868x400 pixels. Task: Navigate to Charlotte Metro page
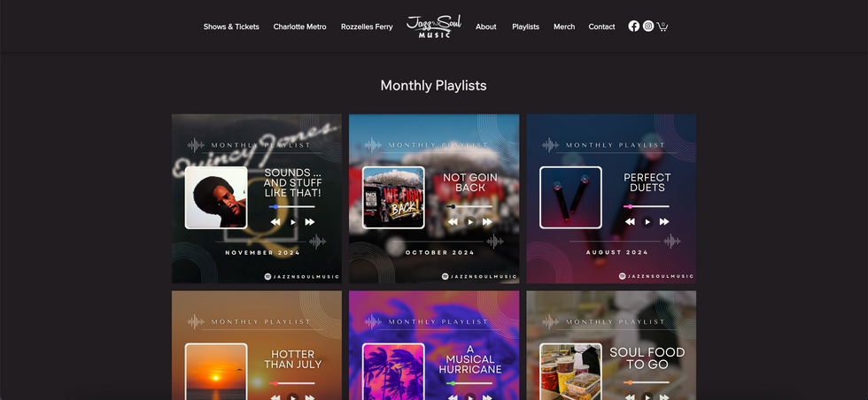point(299,27)
